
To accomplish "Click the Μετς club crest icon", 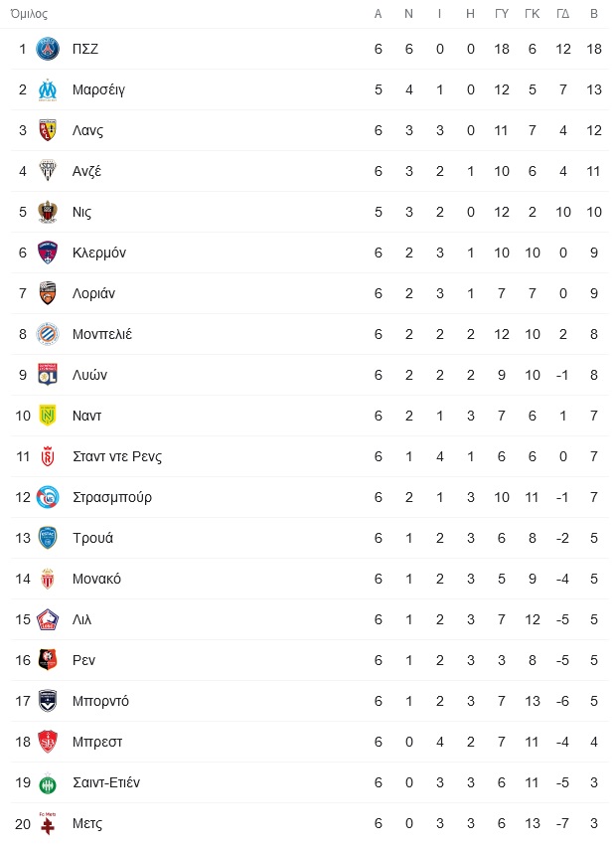I will (x=48, y=823).
